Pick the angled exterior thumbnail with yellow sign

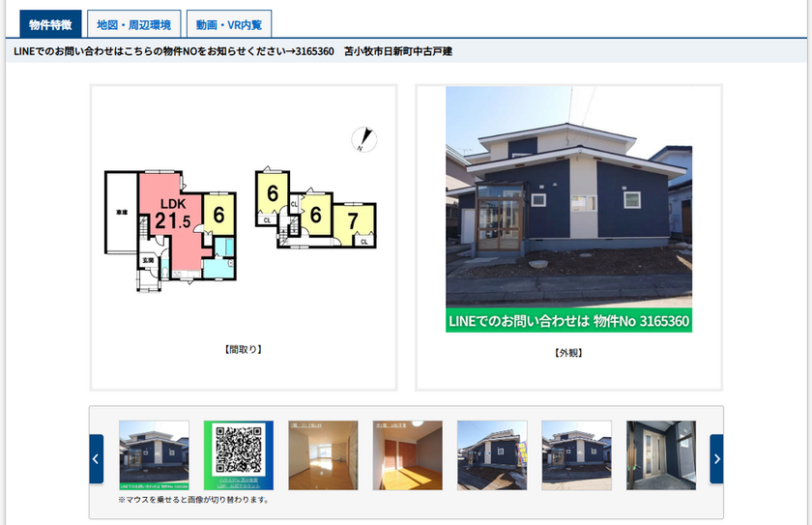pos(492,454)
